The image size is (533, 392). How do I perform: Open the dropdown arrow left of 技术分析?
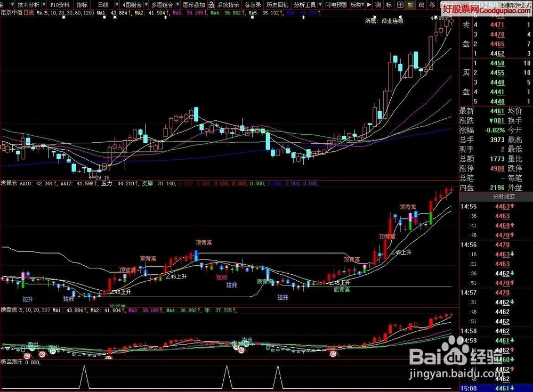pyautogui.click(x=13, y=5)
